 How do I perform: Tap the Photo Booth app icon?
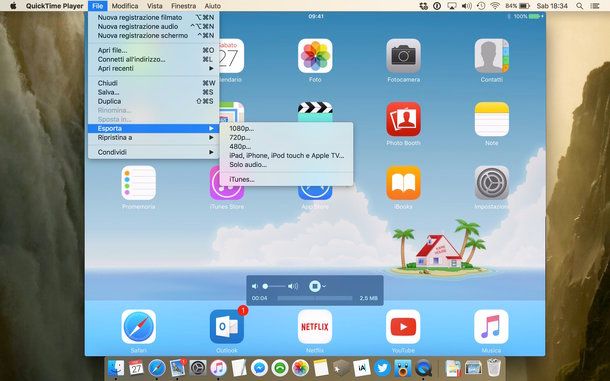coord(403,119)
